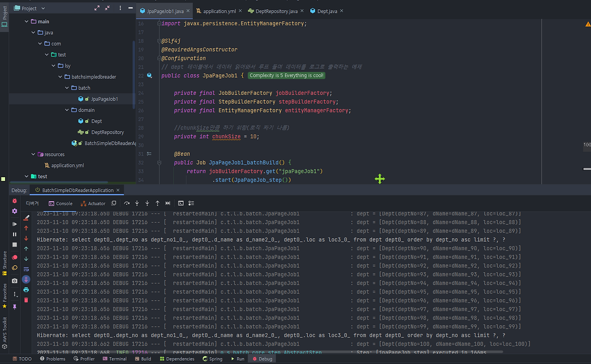The width and height of the screenshot is (591, 364).
Task: Clear the console using trash icon
Action: click(26, 299)
